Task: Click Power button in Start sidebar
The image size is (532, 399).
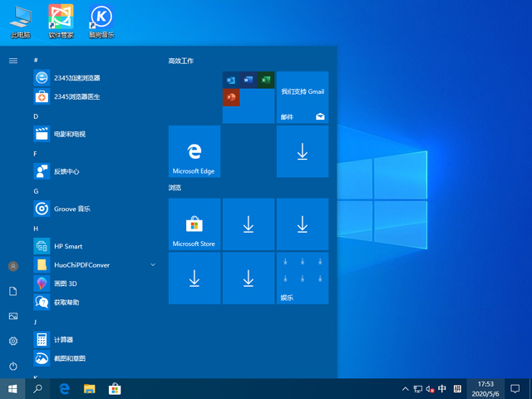Action: (x=13, y=366)
